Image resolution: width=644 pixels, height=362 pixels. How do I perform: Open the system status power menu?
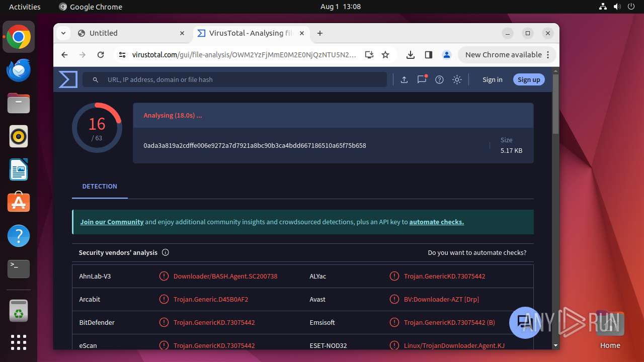(617, 7)
